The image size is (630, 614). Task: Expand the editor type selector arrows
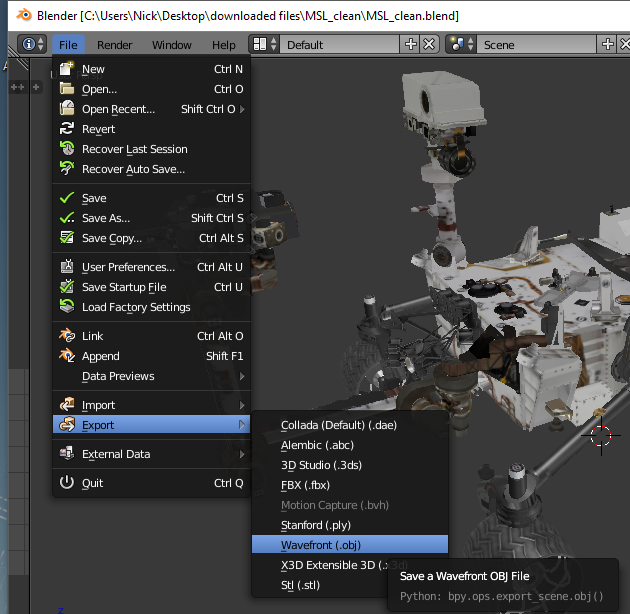[41, 44]
